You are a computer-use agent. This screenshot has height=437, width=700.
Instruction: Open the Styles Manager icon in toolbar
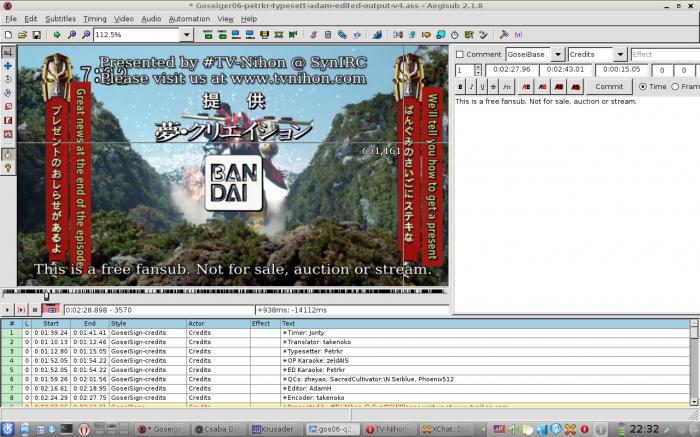[313, 34]
